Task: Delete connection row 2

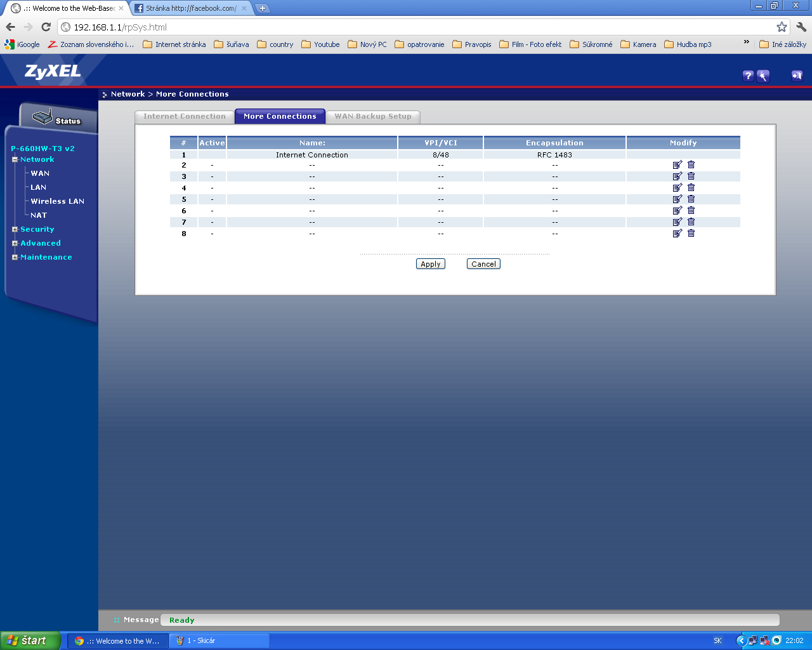Action: (x=691, y=165)
